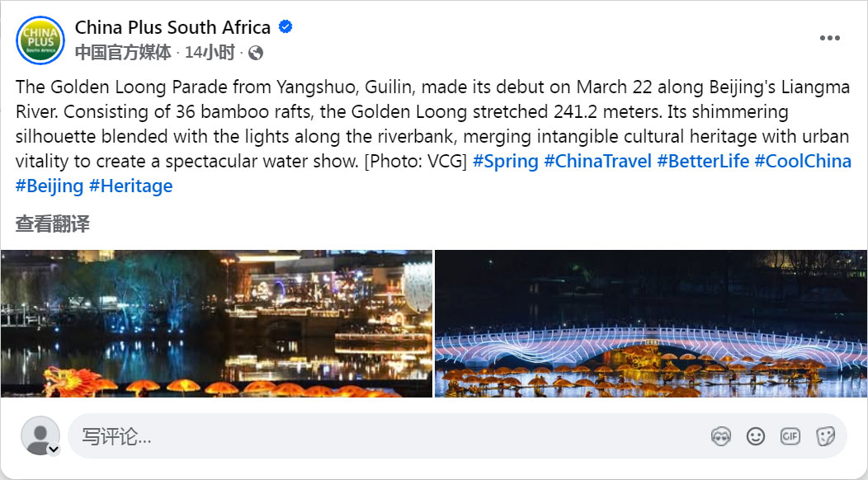The image size is (868, 480).
Task: Open the emoji picker in comment box
Action: (x=755, y=436)
